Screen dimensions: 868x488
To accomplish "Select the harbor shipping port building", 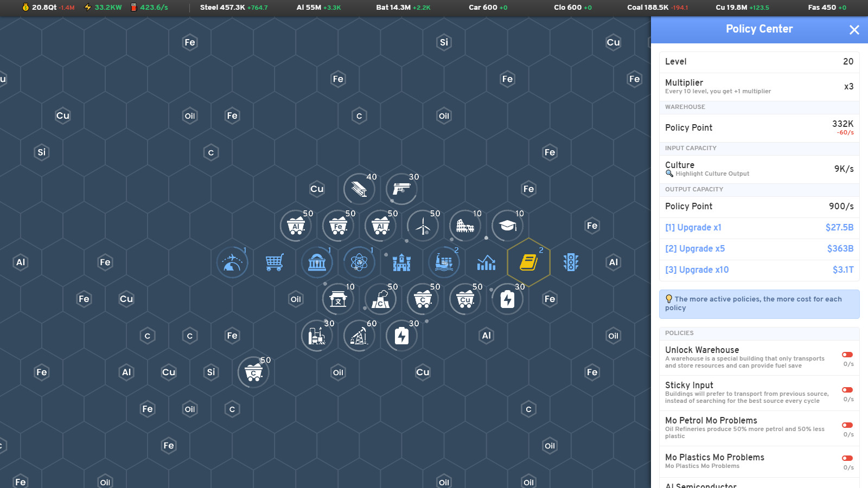I will (x=443, y=262).
